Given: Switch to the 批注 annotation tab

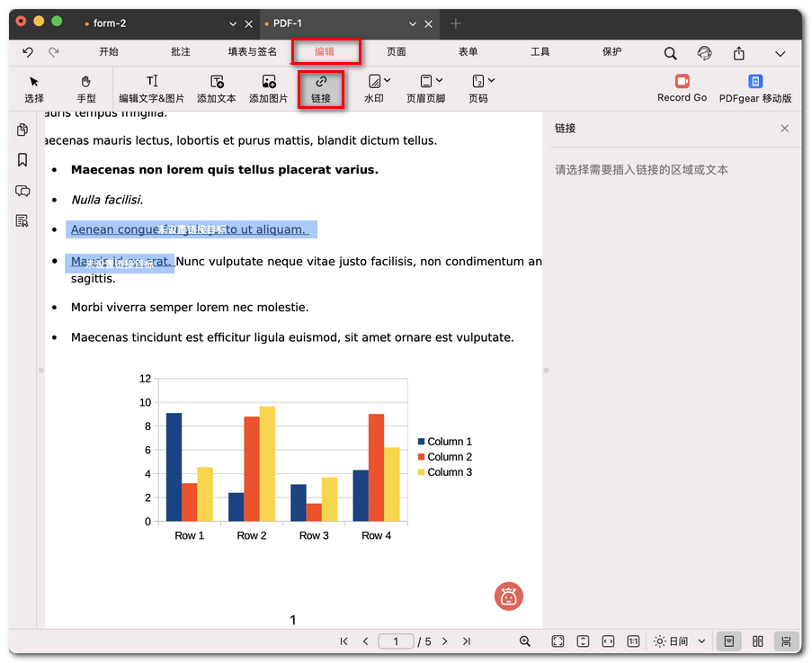Looking at the screenshot, I should tap(181, 52).
